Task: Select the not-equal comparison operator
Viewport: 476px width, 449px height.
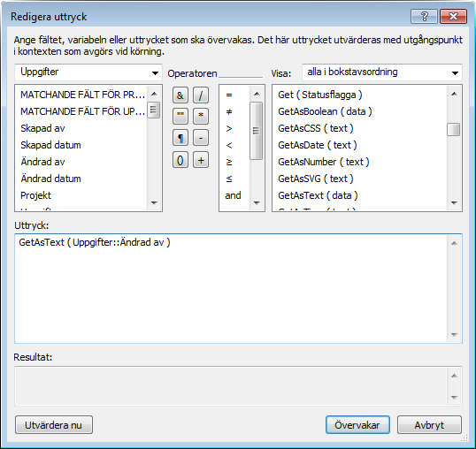Action: click(x=234, y=111)
